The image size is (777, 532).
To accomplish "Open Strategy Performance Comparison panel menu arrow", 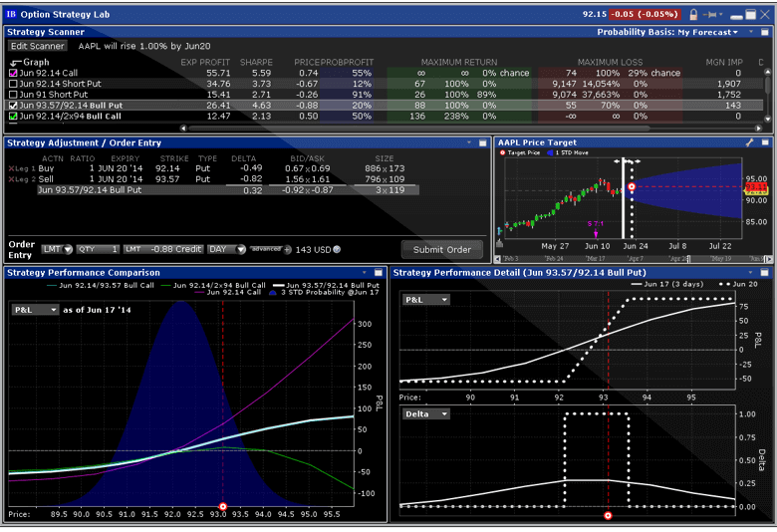I will pyautogui.click(x=365, y=273).
